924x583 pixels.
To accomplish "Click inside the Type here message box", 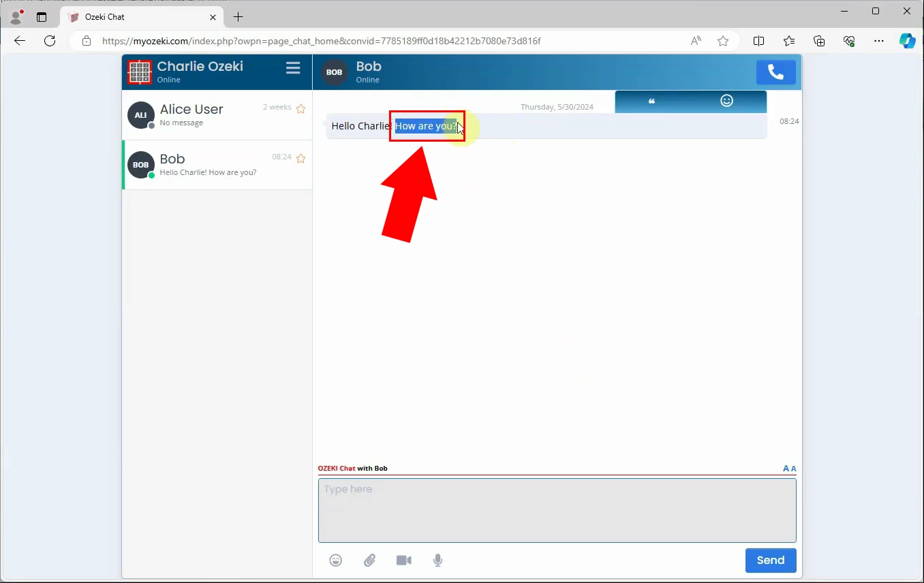I will tap(557, 510).
